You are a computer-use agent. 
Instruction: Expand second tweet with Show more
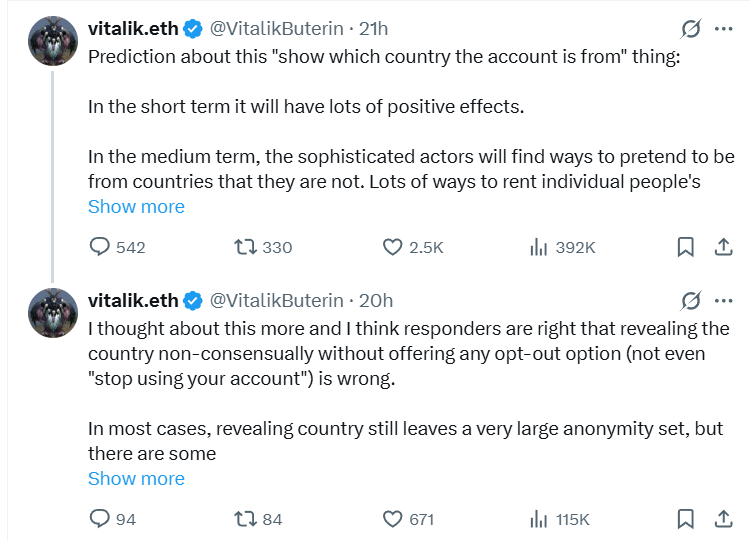(136, 479)
